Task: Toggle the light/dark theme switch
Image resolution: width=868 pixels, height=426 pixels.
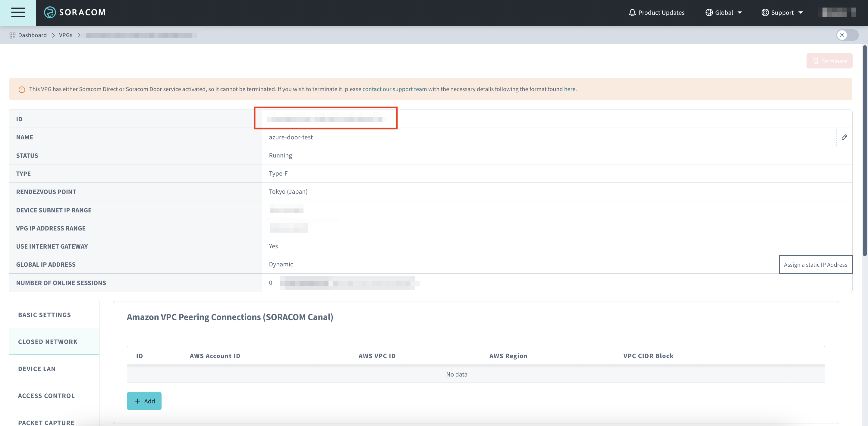Action: click(847, 35)
